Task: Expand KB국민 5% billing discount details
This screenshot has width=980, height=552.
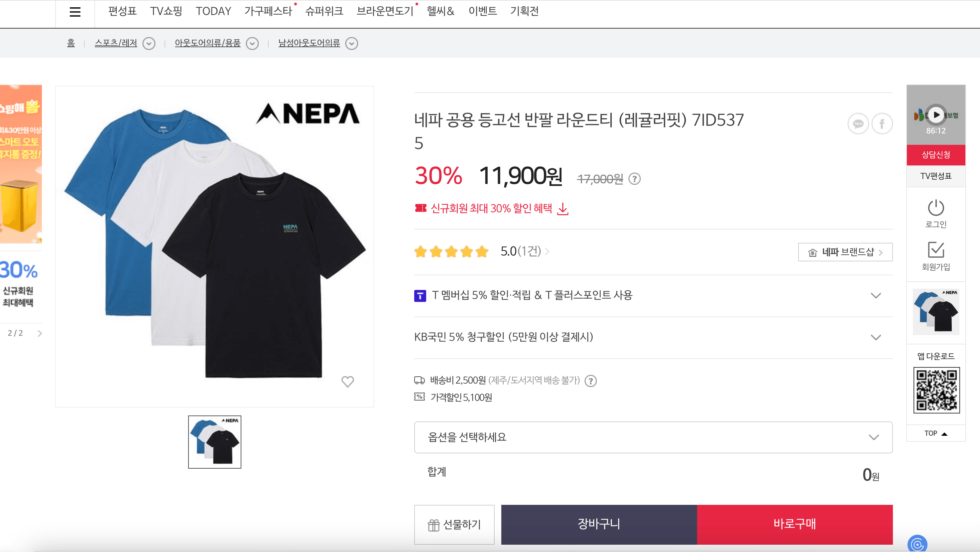Action: tap(876, 337)
